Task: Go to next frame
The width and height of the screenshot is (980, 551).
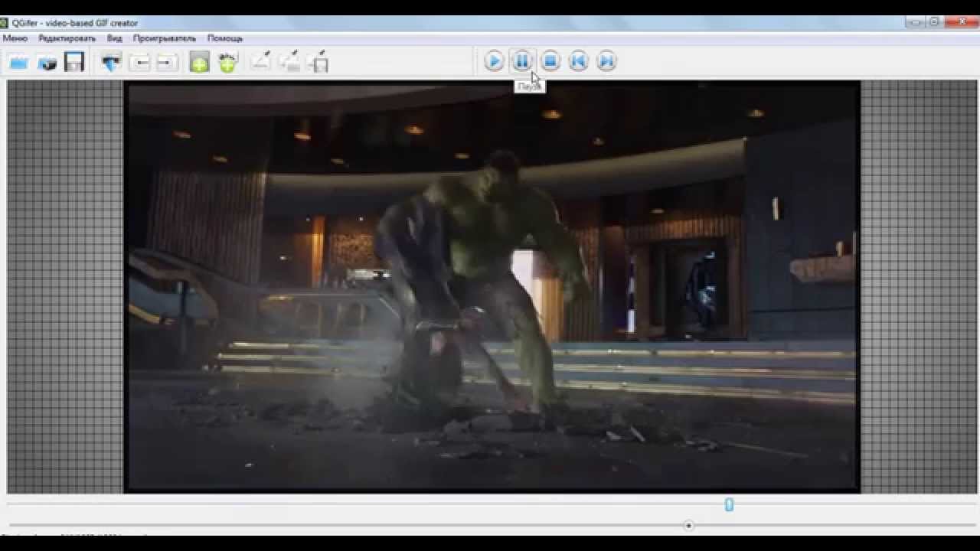Action: coord(606,61)
